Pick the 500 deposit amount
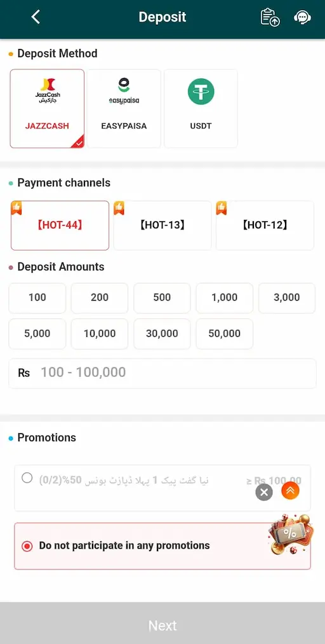 click(162, 298)
